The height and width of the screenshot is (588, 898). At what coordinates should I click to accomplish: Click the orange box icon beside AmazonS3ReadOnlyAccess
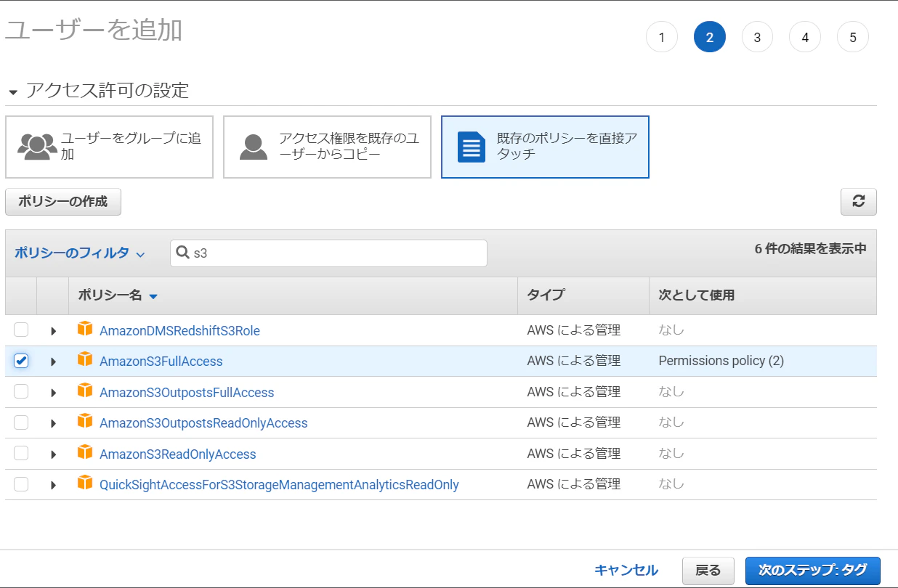[85, 452]
